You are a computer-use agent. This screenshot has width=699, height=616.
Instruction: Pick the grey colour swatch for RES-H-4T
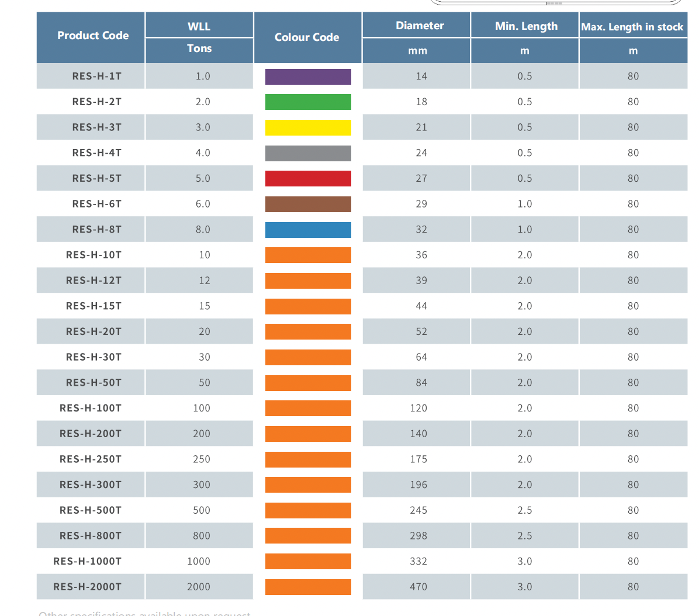[308, 153]
